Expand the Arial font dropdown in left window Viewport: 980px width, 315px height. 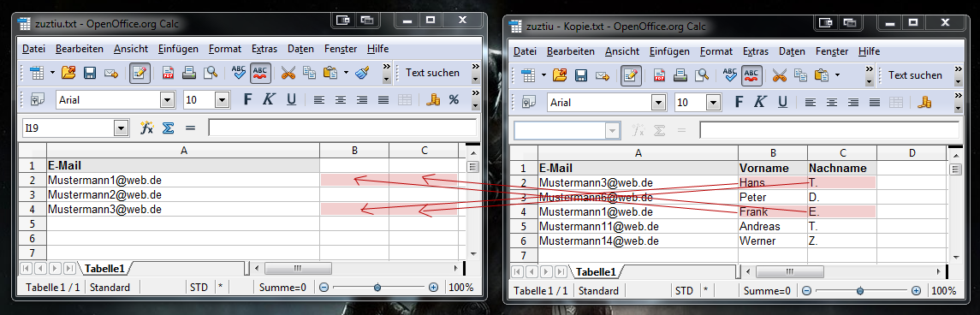(x=167, y=100)
